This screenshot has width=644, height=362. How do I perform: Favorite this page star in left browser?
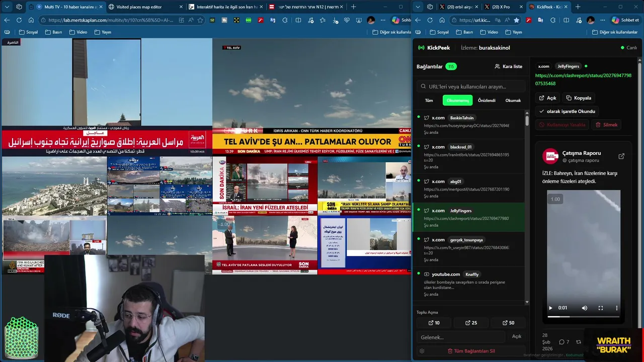[200, 20]
